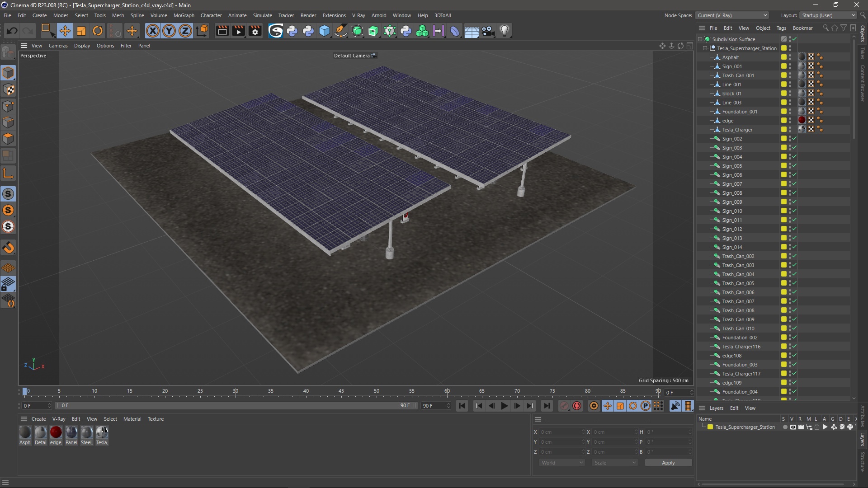Select the Move tool
868x488 pixels.
[65, 31]
